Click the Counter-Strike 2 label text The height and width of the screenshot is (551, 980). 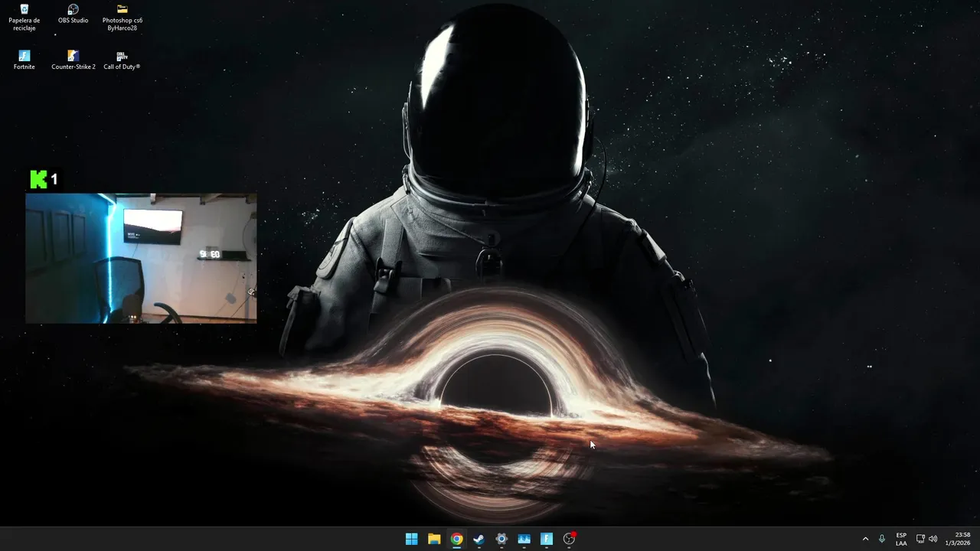pos(73,67)
